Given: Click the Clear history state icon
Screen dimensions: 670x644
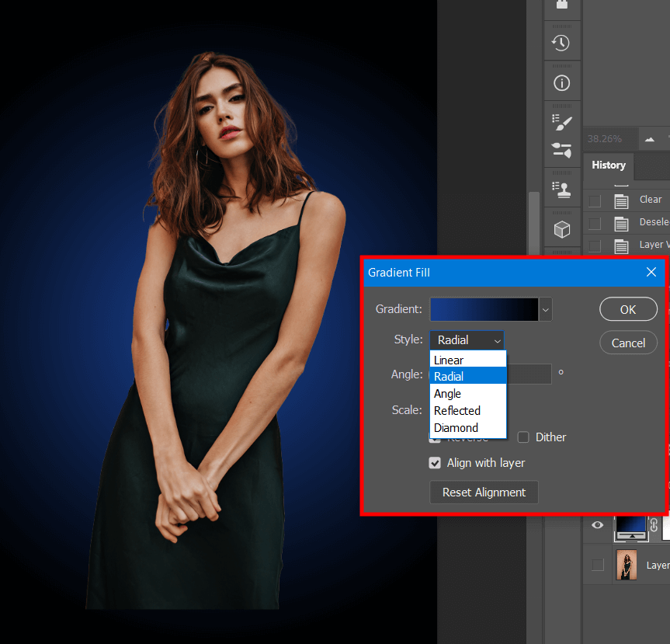Looking at the screenshot, I should (621, 200).
